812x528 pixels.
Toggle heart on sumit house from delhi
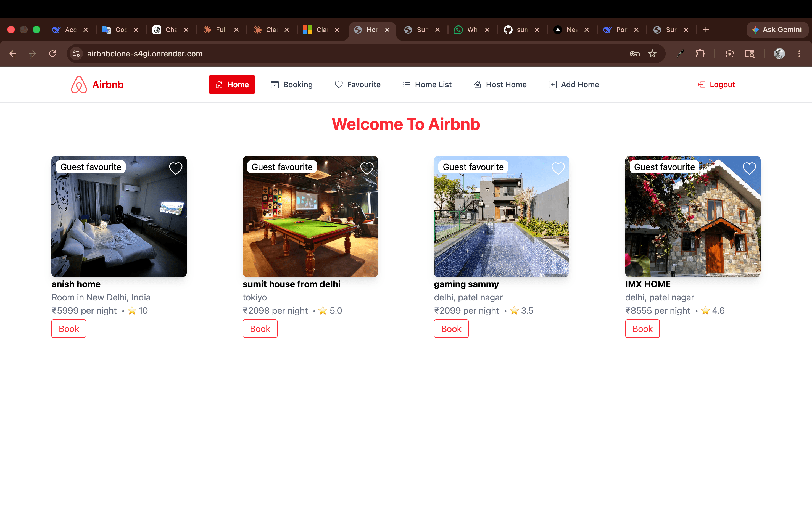367,168
